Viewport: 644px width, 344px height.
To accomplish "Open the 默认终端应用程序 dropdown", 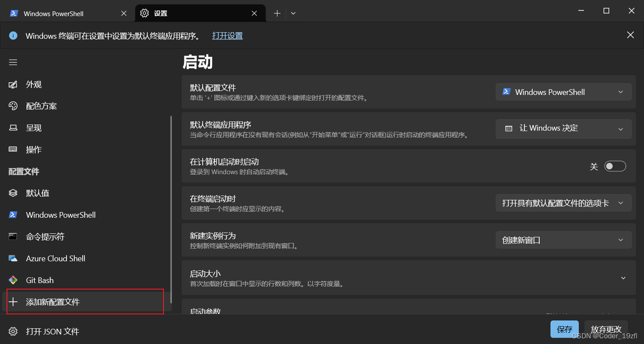I will (564, 128).
